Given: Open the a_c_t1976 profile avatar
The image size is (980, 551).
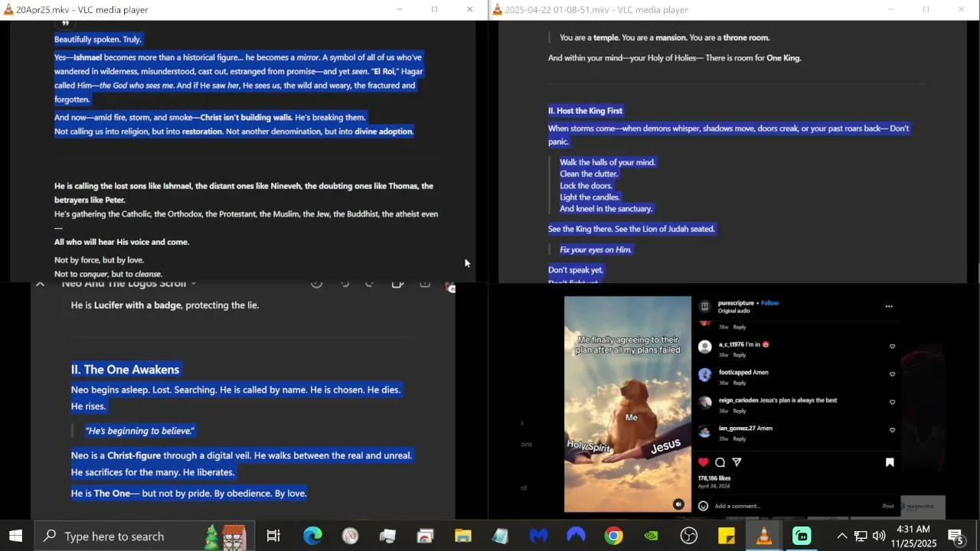Looking at the screenshot, I should pyautogui.click(x=704, y=347).
